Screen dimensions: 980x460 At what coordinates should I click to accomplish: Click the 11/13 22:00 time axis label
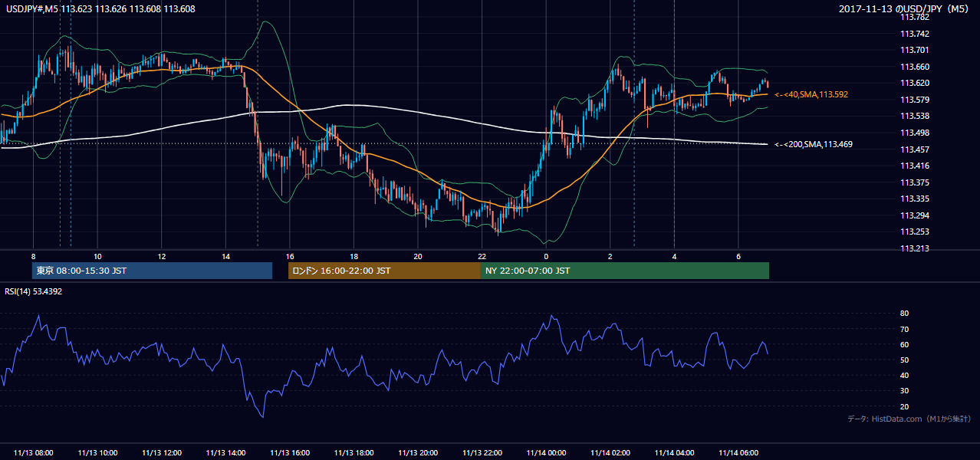482,453
